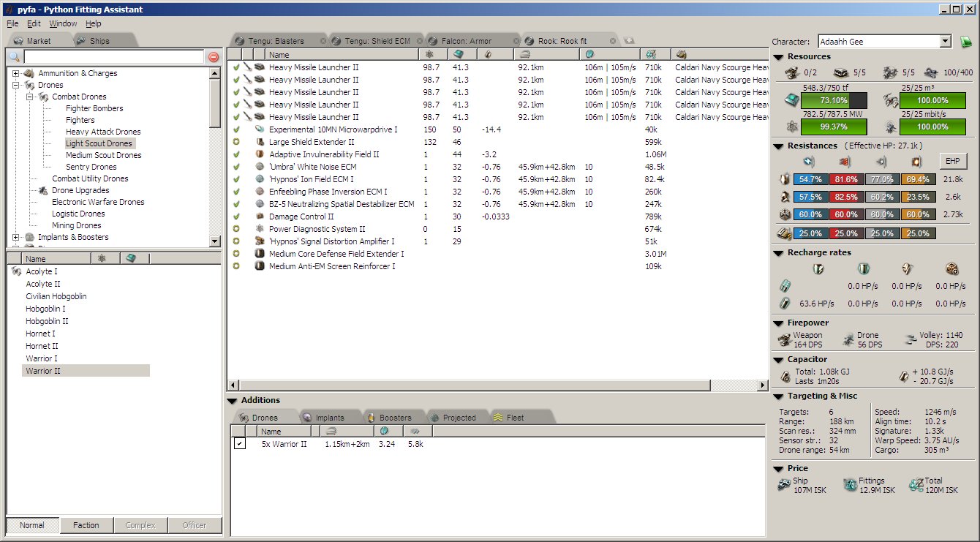The height and width of the screenshot is (542, 980).
Task: Collapse the Firepower panel section
Action: pos(779,323)
